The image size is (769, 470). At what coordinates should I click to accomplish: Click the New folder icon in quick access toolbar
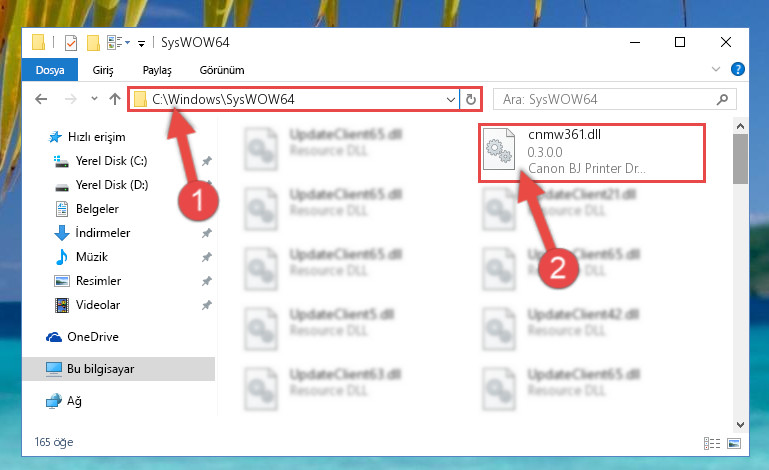click(x=93, y=43)
